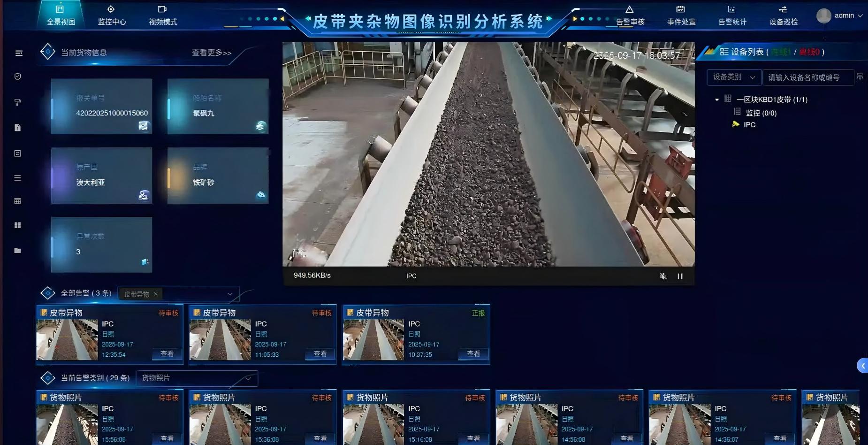
Task: Open thumbnail of 货物照片 at 15:56:08
Action: [x=67, y=424]
